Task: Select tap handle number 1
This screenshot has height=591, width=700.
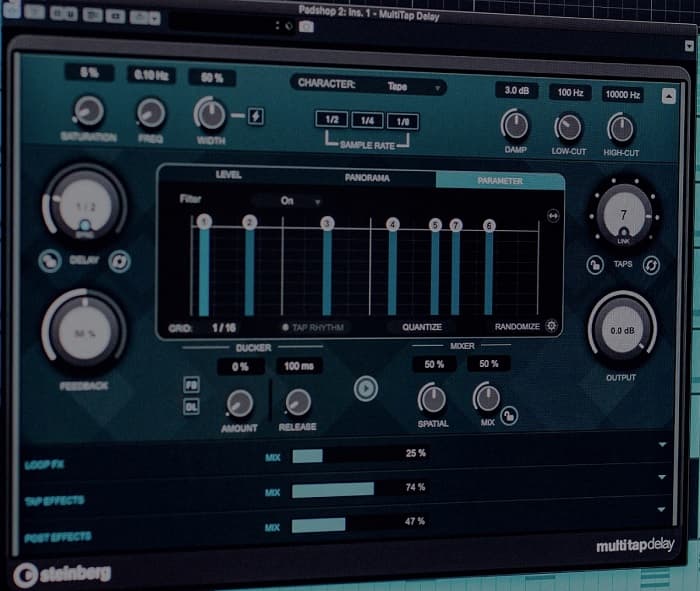Action: pyautogui.click(x=204, y=221)
